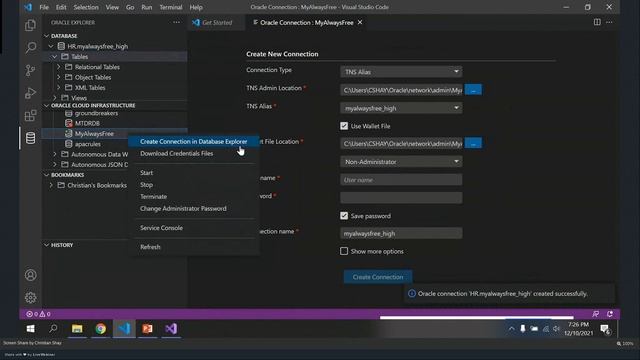This screenshot has height=360, width=640.
Task: Open Windows Start menu
Action: click(30, 329)
